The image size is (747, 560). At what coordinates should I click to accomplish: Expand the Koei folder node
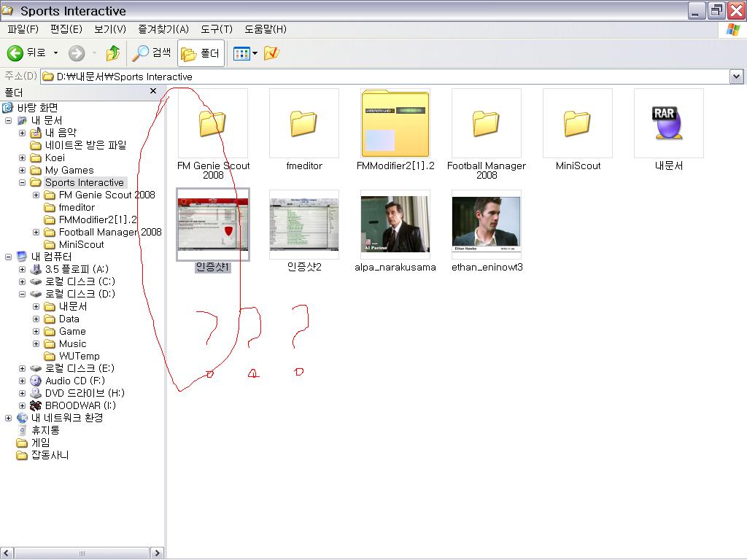tap(22, 157)
